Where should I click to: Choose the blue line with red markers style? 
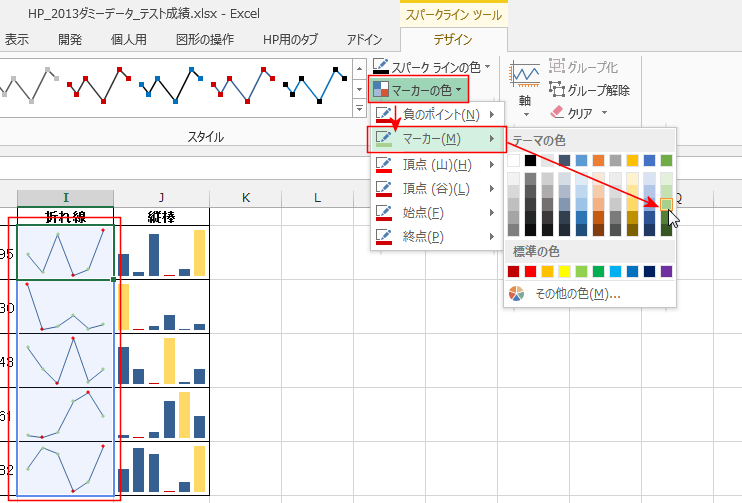click(243, 85)
